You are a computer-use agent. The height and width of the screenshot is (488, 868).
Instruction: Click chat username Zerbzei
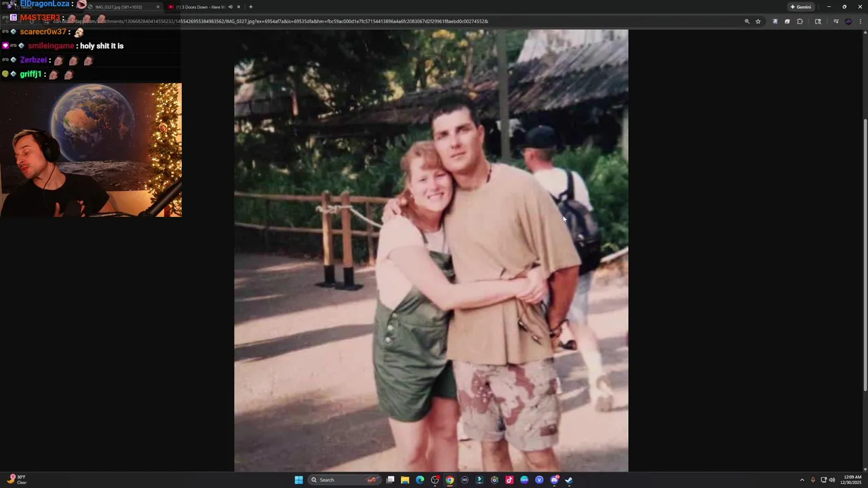pos(33,60)
